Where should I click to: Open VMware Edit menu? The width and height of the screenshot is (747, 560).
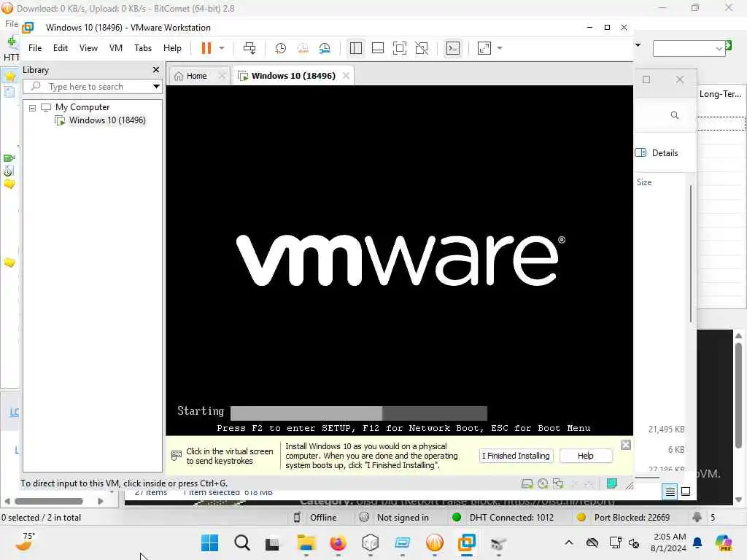click(60, 48)
